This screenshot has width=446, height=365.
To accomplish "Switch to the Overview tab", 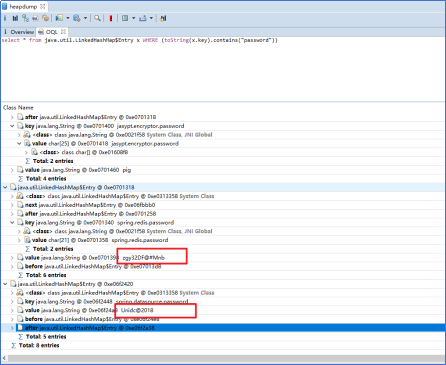I will 19,32.
